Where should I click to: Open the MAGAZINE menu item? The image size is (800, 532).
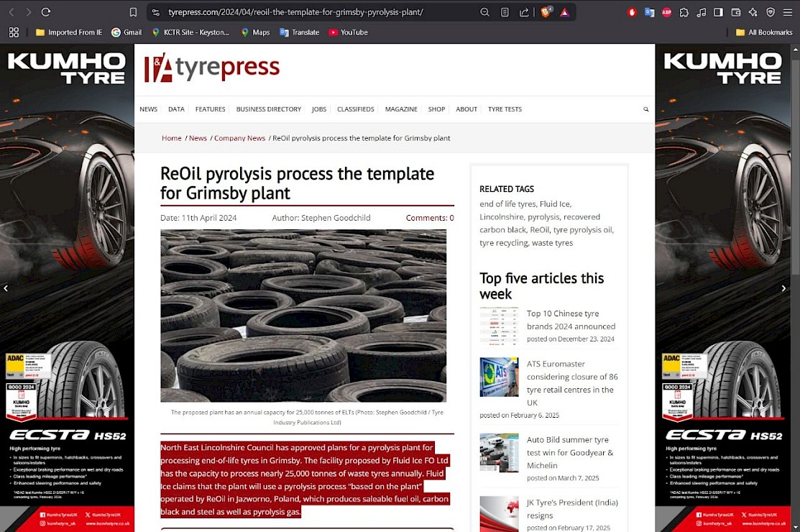tap(401, 109)
